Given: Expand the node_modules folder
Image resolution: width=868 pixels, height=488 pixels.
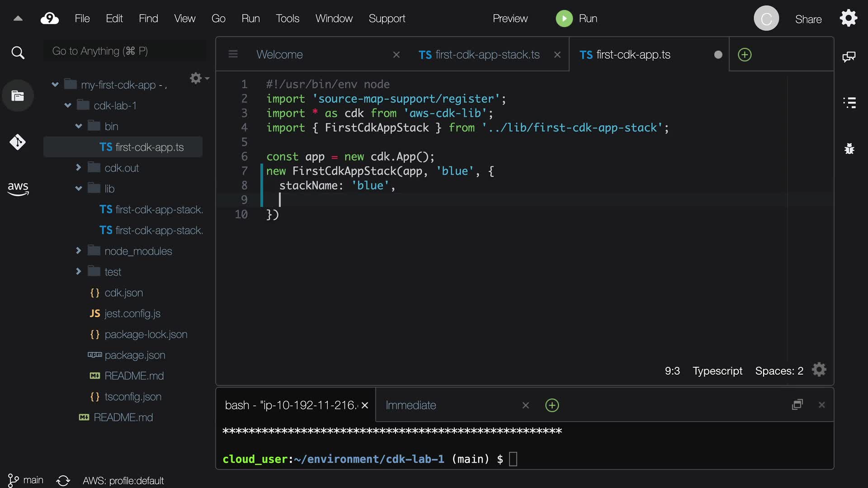Looking at the screenshot, I should click(x=78, y=251).
